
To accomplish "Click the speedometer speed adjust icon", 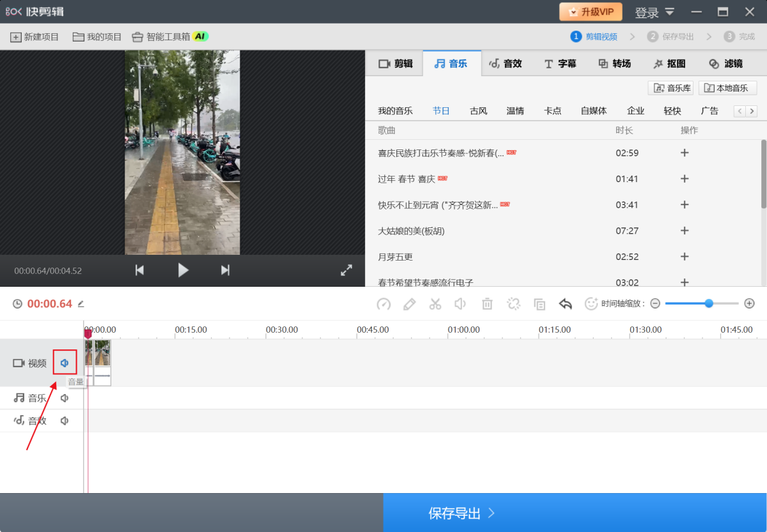I will (x=383, y=304).
